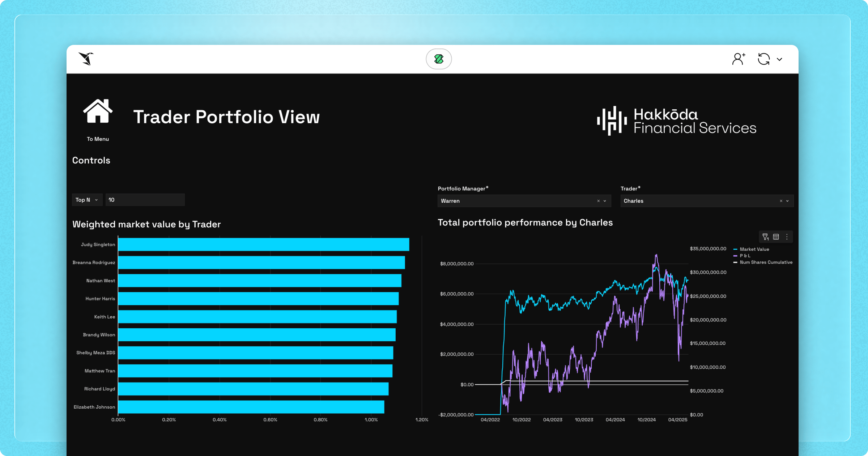
Task: Click the add user icon
Action: (739, 59)
